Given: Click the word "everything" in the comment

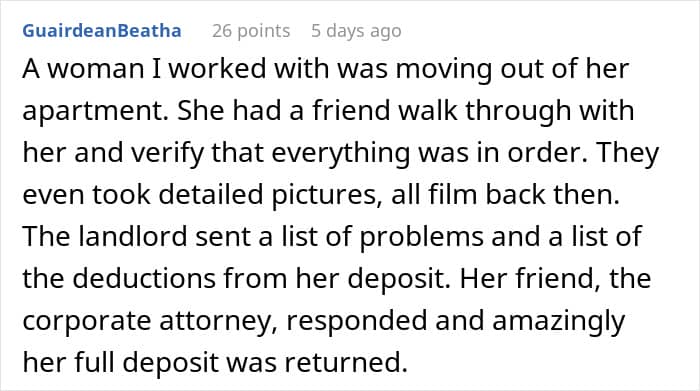Looking at the screenshot, I should [341, 154].
